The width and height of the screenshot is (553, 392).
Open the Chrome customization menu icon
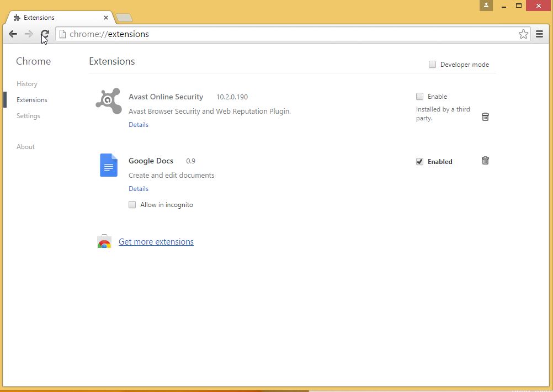[x=540, y=34]
